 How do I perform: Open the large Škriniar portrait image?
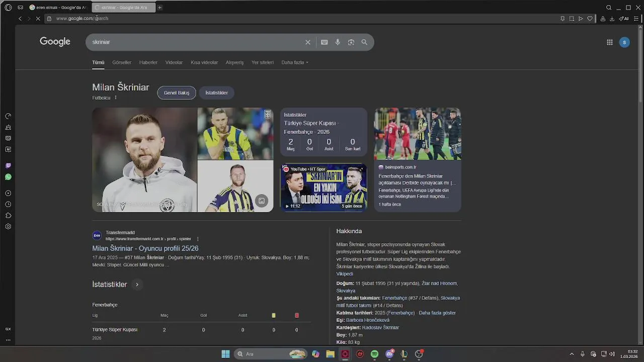(x=144, y=160)
